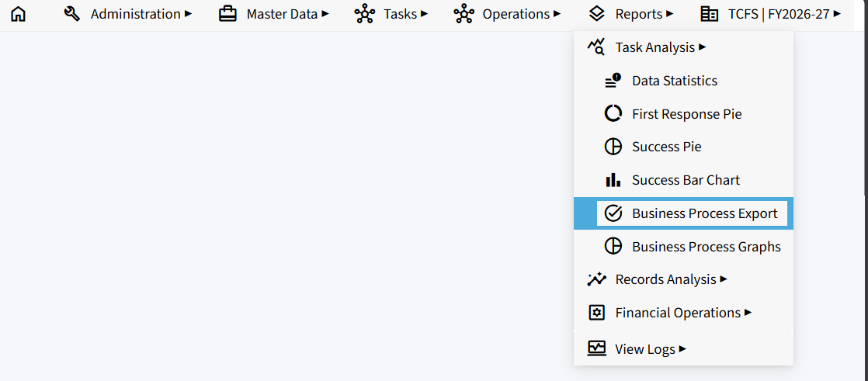This screenshot has width=868, height=381.
Task: Click the Administration wrench icon
Action: (72, 14)
